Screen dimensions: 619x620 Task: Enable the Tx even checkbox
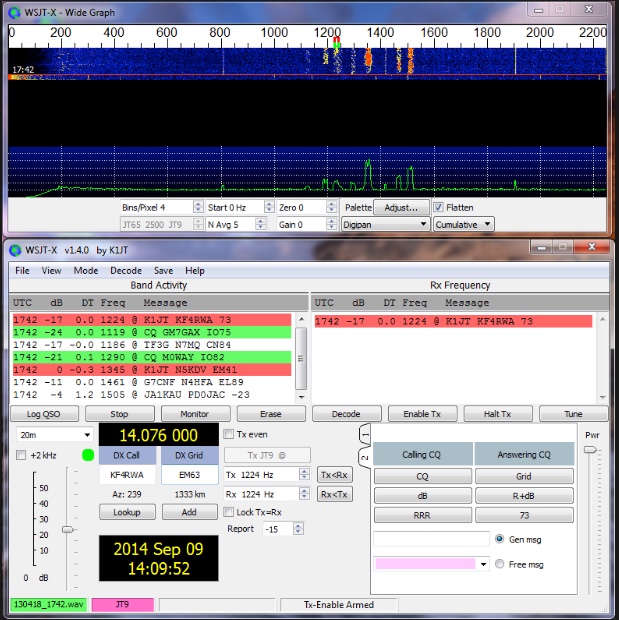tap(229, 435)
